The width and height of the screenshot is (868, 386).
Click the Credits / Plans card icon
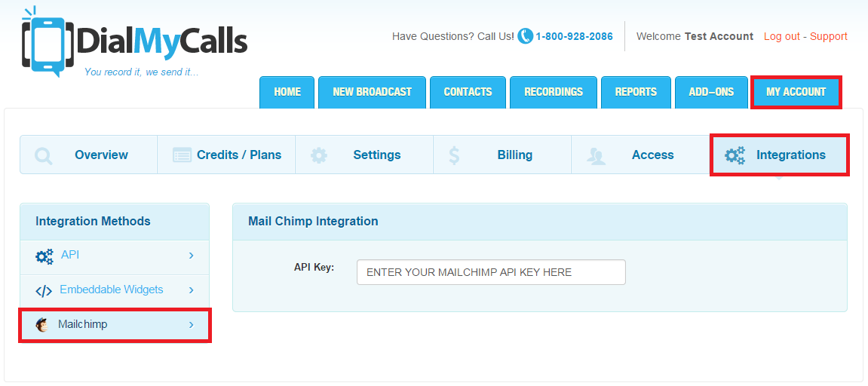[182, 155]
